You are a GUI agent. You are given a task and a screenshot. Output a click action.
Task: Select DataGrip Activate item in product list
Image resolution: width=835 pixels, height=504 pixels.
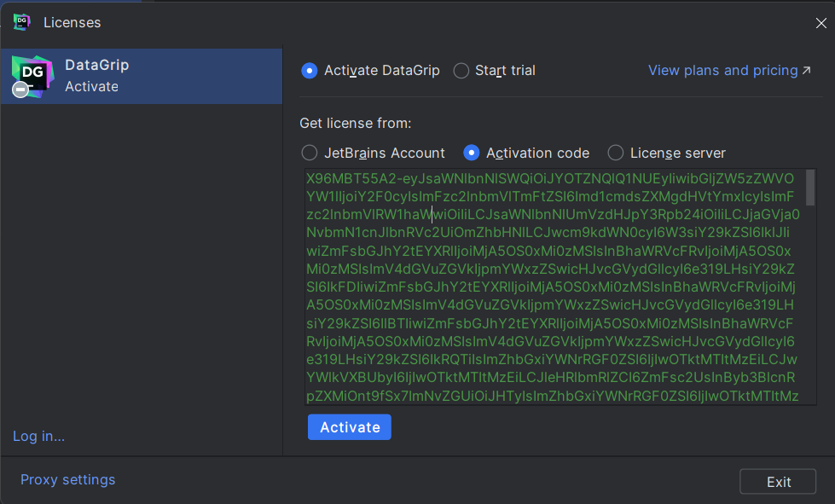[142, 76]
